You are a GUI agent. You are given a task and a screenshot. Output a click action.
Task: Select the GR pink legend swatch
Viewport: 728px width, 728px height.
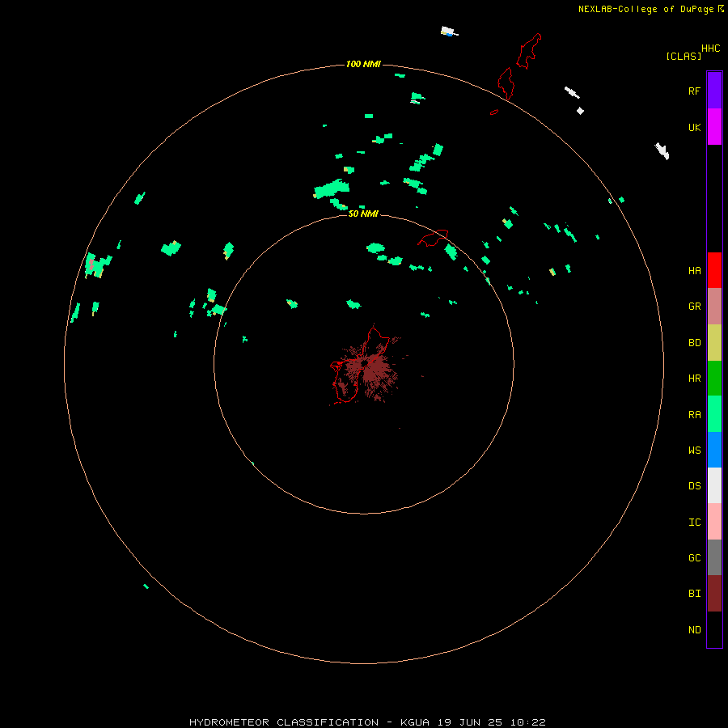(x=714, y=307)
